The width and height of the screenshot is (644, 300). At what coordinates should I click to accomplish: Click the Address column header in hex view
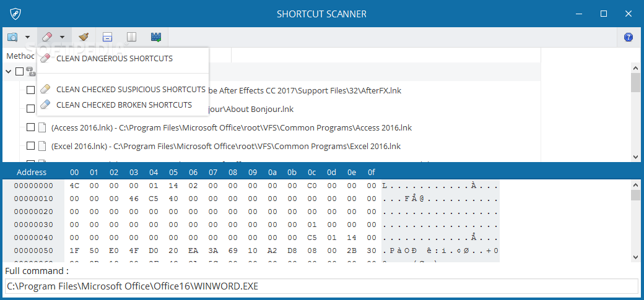32,172
